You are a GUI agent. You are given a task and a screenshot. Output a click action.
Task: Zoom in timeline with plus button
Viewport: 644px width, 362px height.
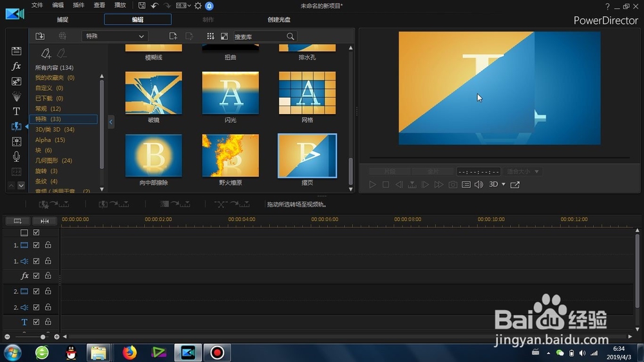click(57, 337)
